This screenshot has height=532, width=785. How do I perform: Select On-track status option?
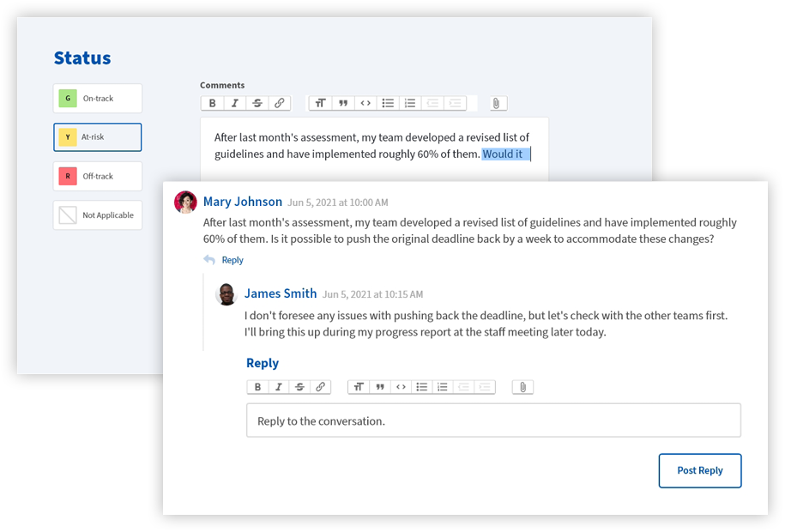[98, 98]
